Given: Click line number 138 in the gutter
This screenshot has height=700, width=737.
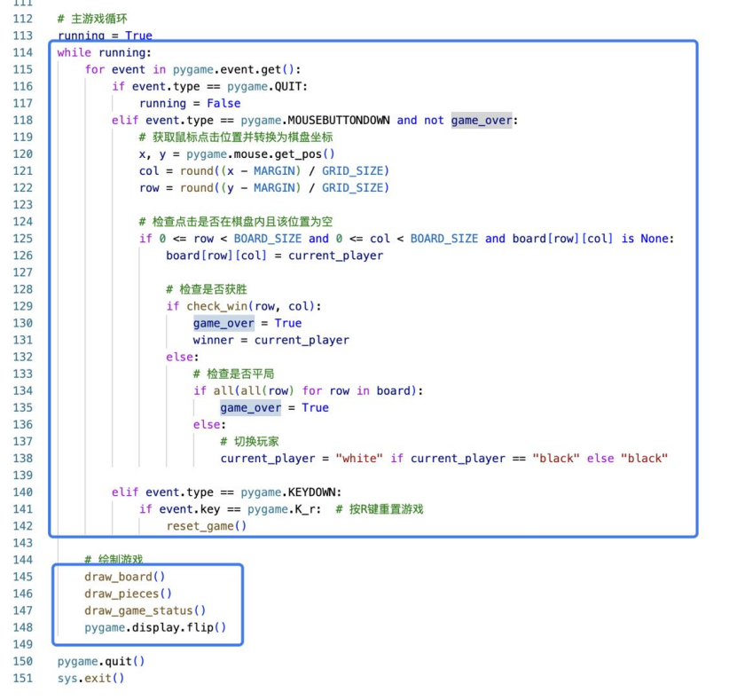Looking at the screenshot, I should 22,459.
